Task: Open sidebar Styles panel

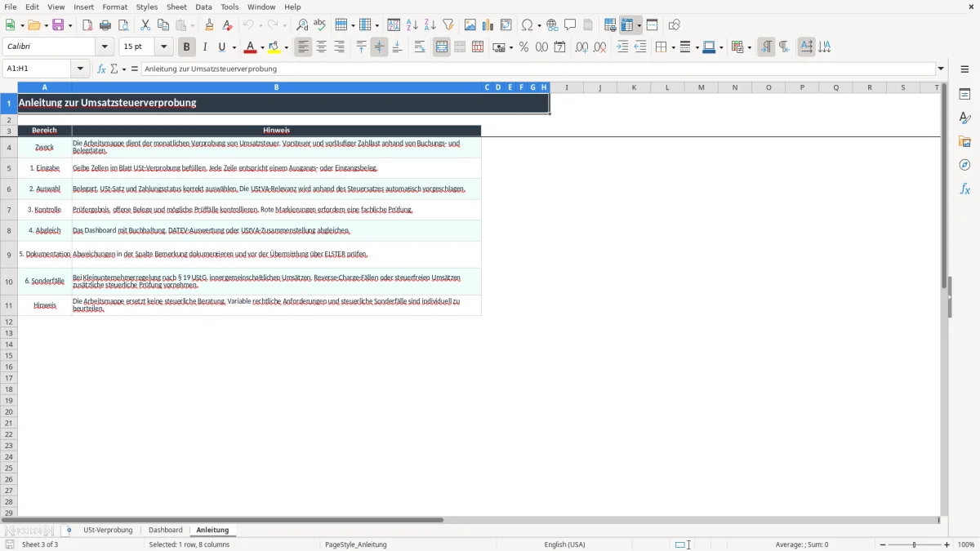Action: (964, 118)
